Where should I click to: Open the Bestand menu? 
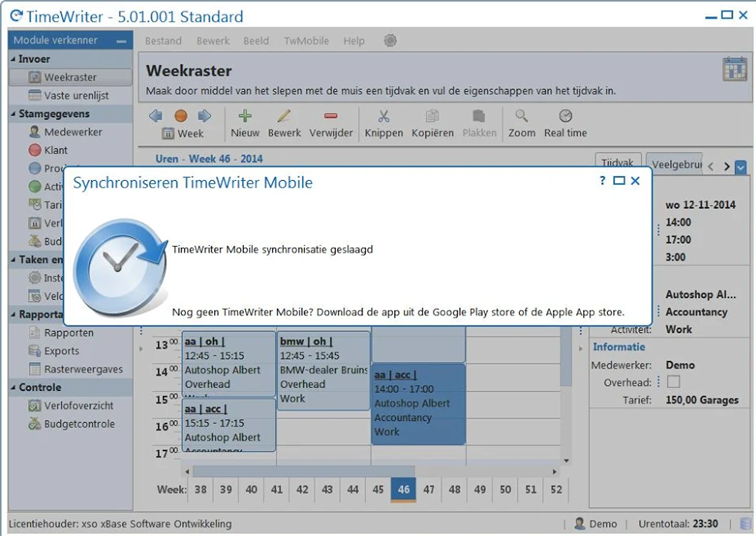pyautogui.click(x=163, y=41)
